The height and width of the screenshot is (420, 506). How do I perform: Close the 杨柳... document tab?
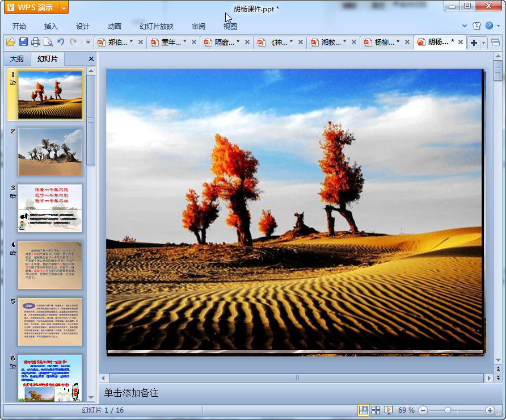407,42
